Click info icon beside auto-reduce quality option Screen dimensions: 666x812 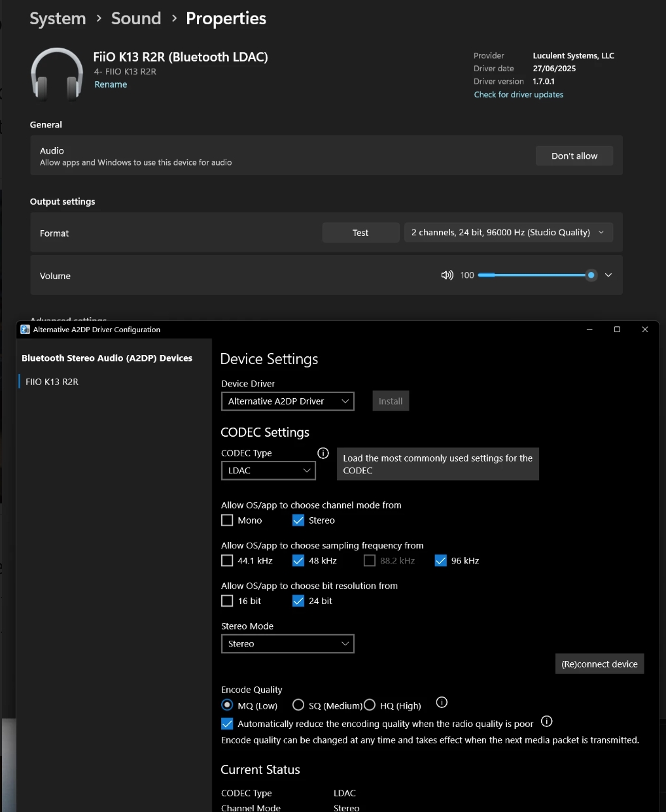tap(547, 722)
